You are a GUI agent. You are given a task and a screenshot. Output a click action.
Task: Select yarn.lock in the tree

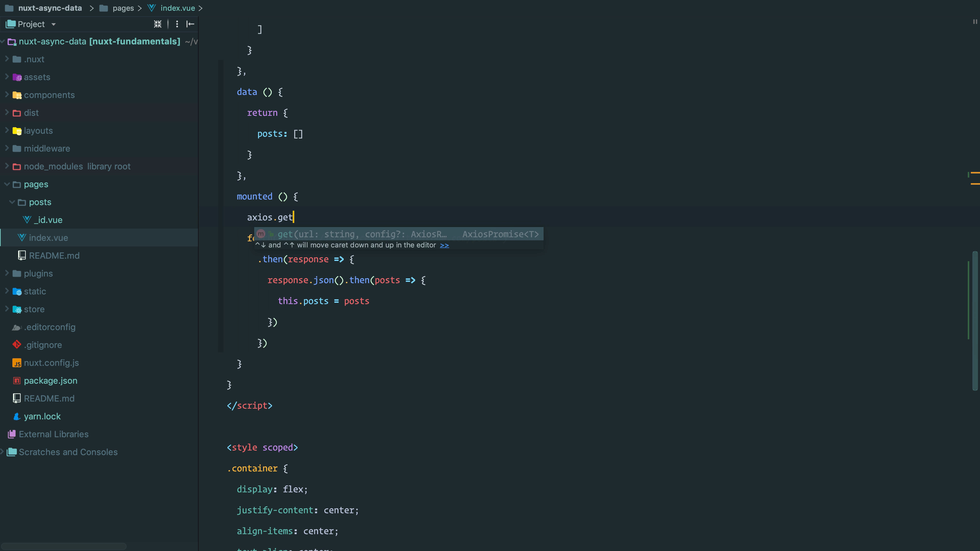tap(42, 416)
